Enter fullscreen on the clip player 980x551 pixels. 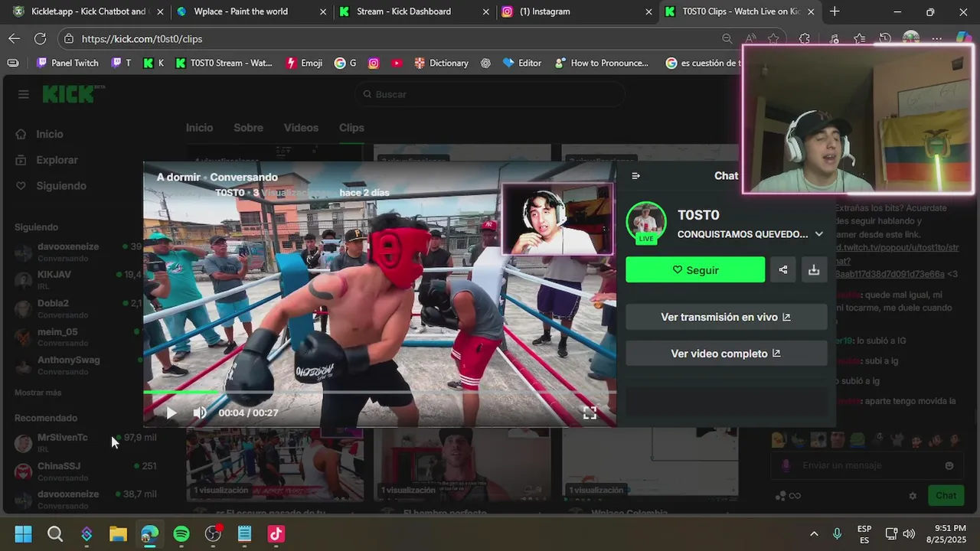(590, 412)
